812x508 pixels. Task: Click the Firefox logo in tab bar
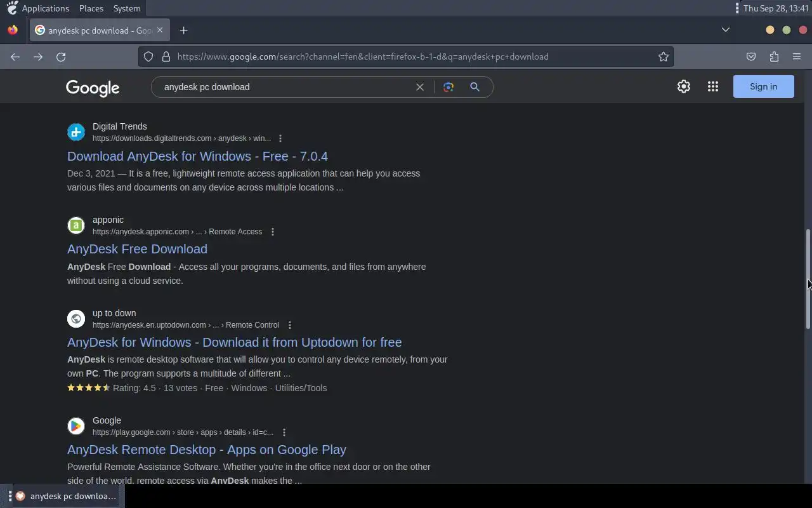13,30
